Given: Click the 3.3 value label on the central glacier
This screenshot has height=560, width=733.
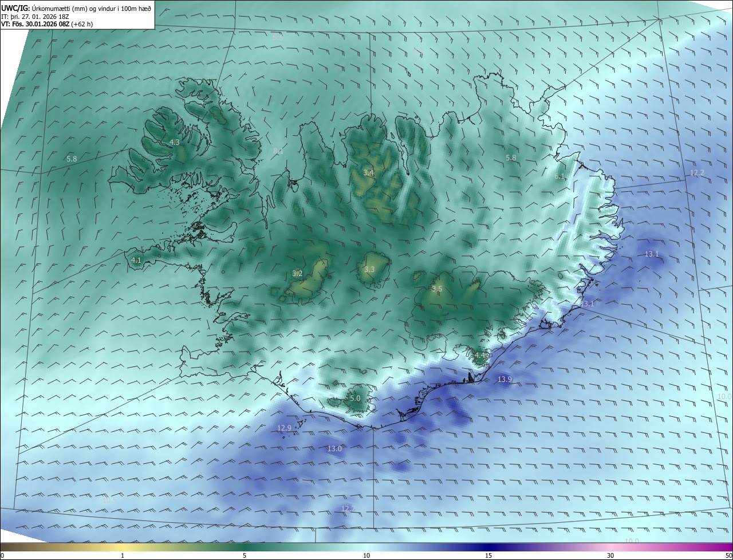Looking at the screenshot, I should 369,269.
